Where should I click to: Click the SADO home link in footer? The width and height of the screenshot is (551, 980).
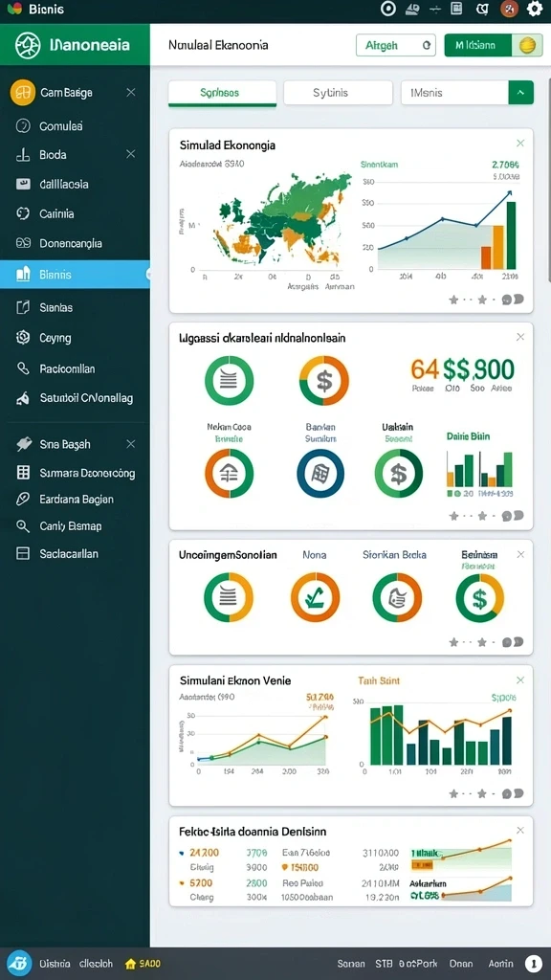[143, 964]
